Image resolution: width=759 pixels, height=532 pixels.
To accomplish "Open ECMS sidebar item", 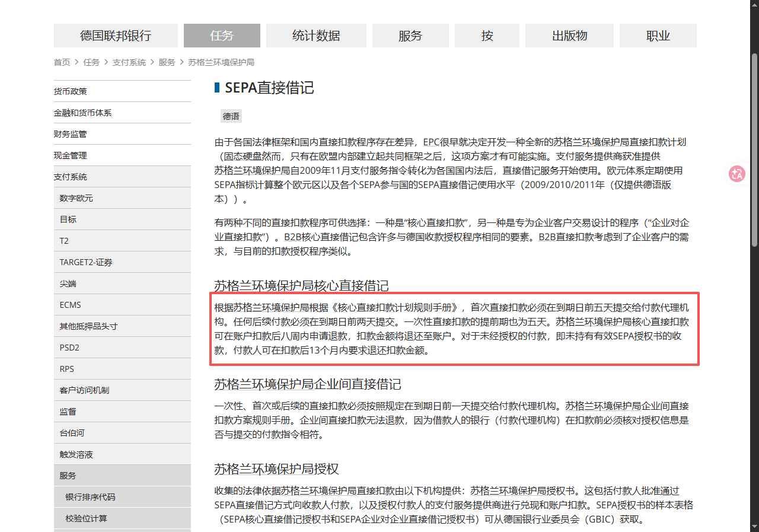I will 122,305.
